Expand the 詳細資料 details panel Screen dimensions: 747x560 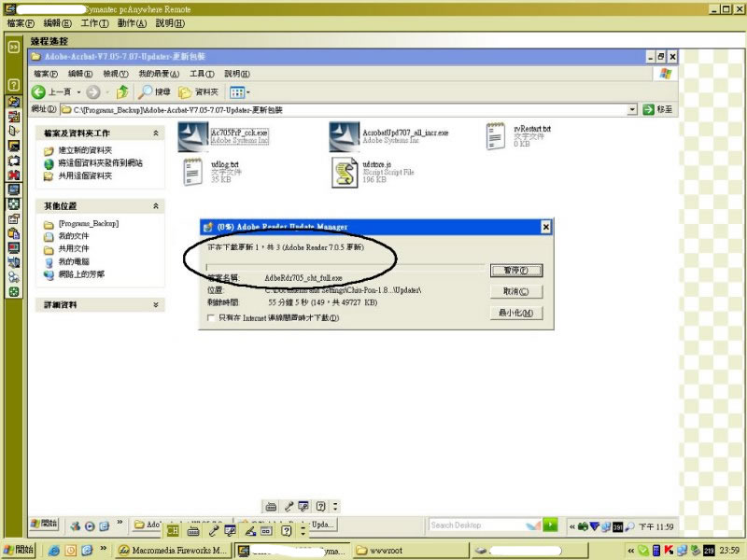[156, 305]
